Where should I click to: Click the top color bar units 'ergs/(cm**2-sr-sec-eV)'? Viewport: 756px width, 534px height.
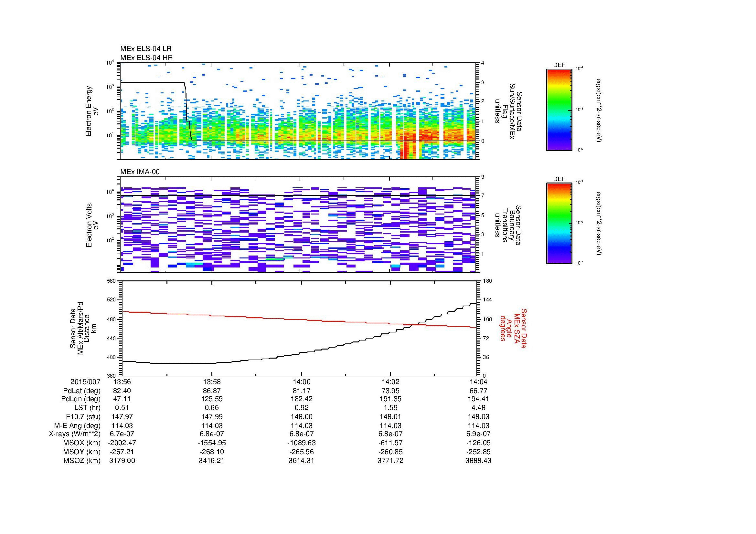pos(599,110)
